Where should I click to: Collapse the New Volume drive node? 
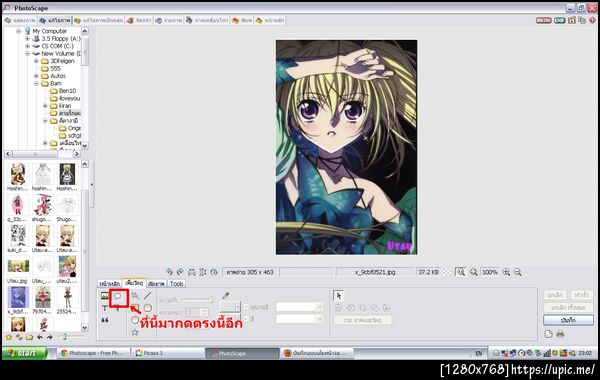click(27, 54)
